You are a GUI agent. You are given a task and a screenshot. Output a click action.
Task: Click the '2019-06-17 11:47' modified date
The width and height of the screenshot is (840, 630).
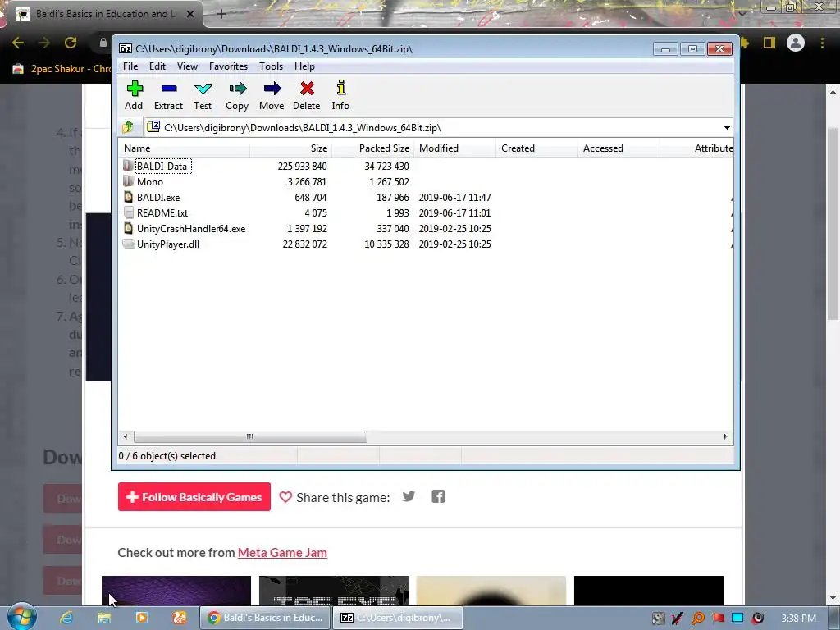coord(454,197)
